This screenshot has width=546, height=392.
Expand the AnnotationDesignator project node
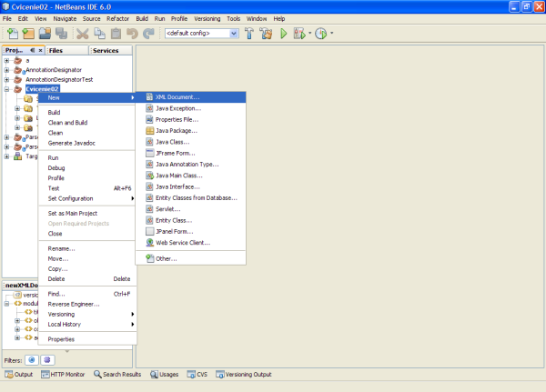(x=6, y=70)
